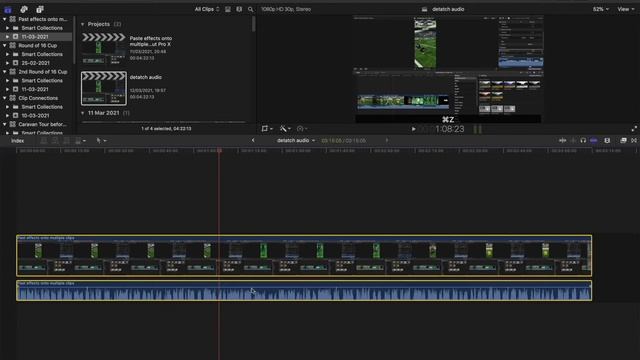Open the All Clips filter dropdown
640x360 pixels.
coord(207,9)
